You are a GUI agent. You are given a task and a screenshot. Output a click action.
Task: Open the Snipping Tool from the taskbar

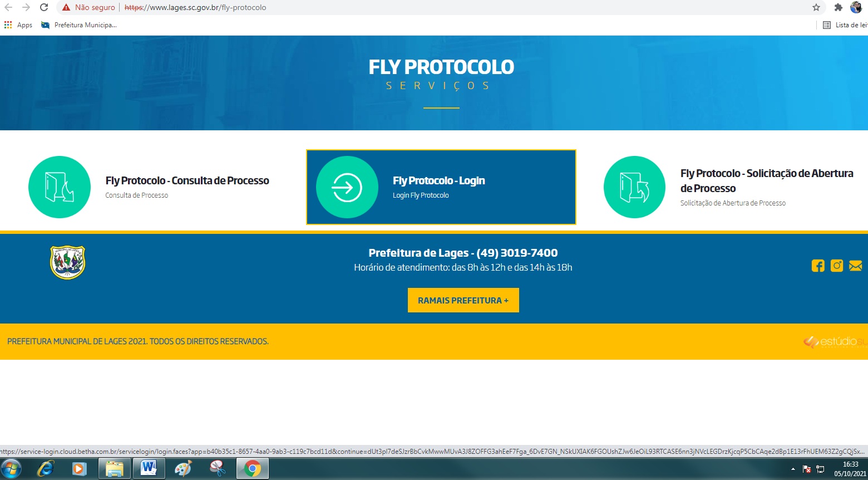point(218,468)
